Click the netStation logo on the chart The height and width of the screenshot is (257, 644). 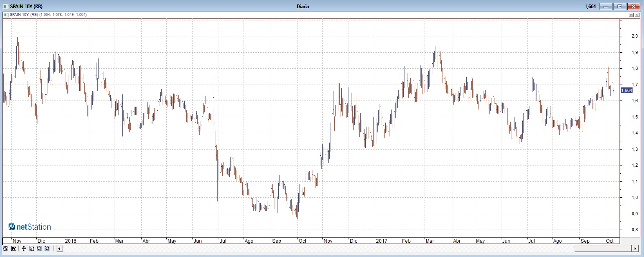pos(30,227)
